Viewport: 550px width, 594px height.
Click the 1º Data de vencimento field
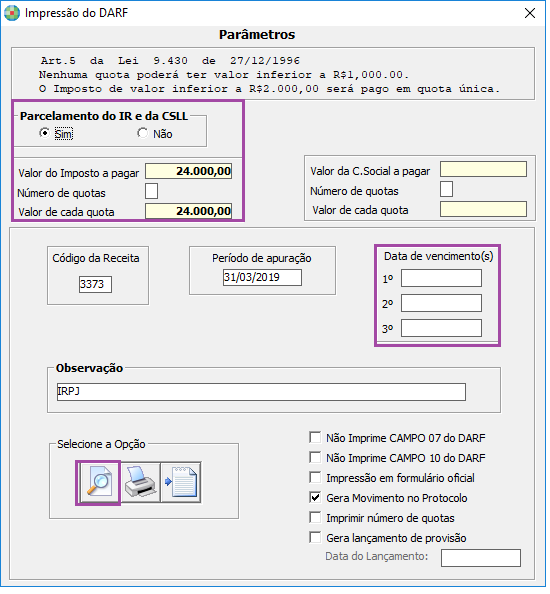(x=442, y=278)
